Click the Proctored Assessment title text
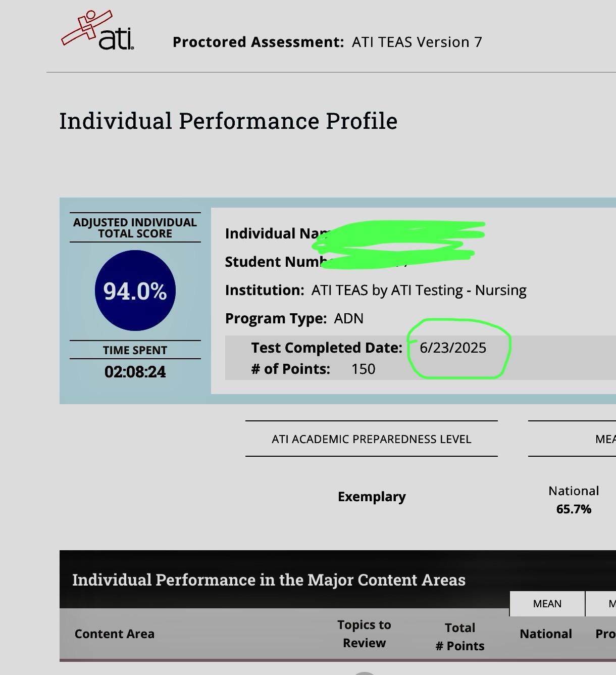This screenshot has width=616, height=675. pyautogui.click(x=327, y=42)
